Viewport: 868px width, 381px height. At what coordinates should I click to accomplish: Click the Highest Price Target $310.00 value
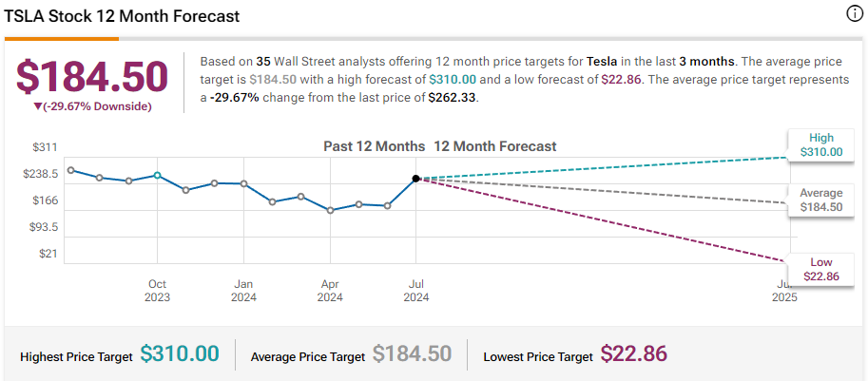coord(180,354)
